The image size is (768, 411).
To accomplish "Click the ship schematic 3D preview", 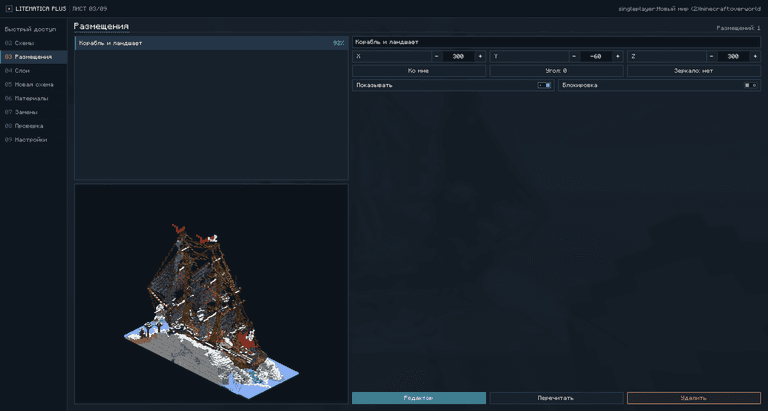I will tap(211, 294).
